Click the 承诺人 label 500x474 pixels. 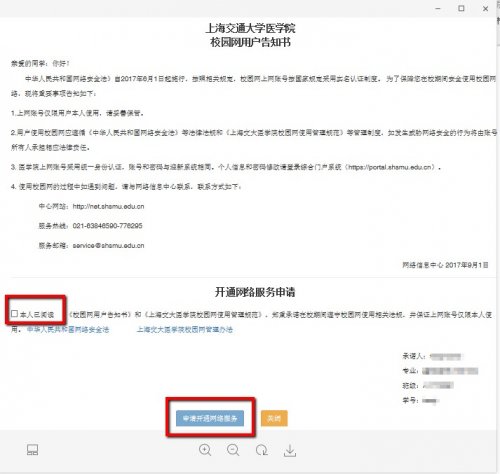click(414, 356)
